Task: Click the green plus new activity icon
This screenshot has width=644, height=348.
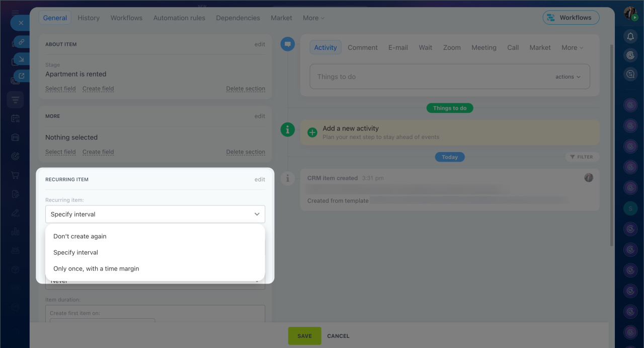Action: (312, 132)
